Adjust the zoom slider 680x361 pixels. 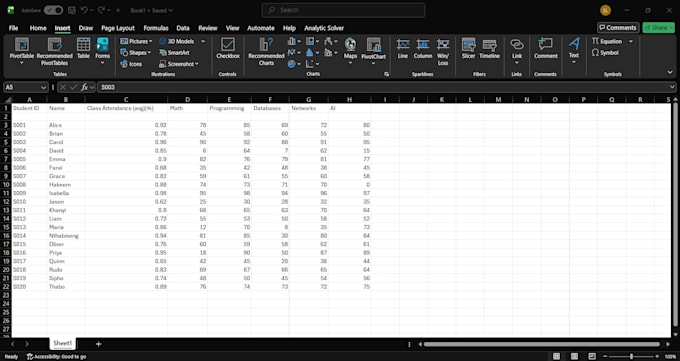pyautogui.click(x=631, y=357)
